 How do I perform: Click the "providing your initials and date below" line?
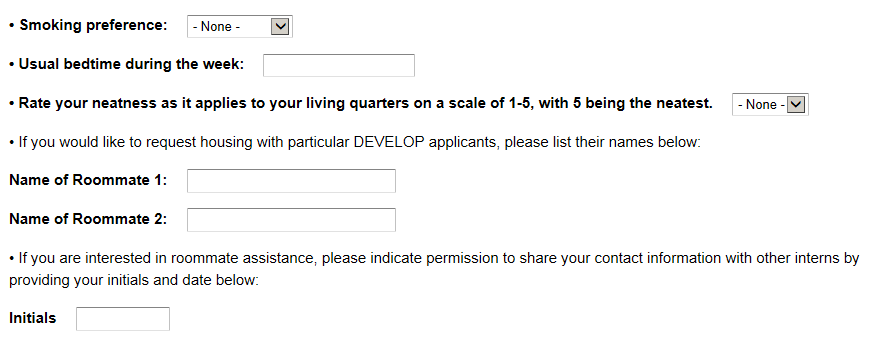click(134, 280)
